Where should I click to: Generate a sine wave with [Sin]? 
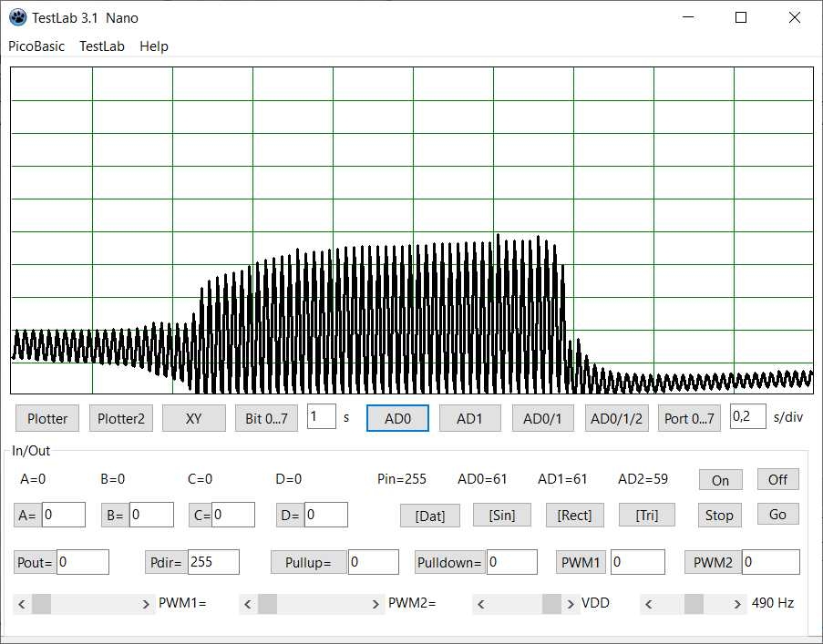[x=502, y=515]
